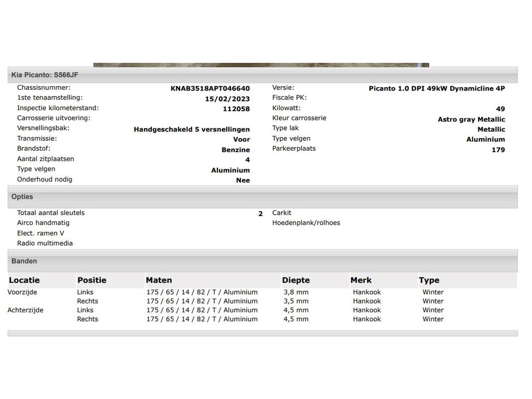Collapse the Opties section header
532x399 pixels.
pos(22,197)
